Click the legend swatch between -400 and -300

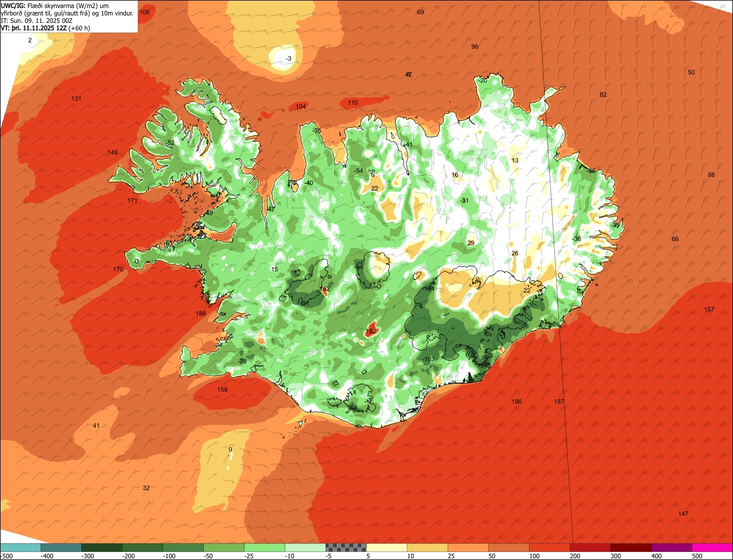pos(61,547)
